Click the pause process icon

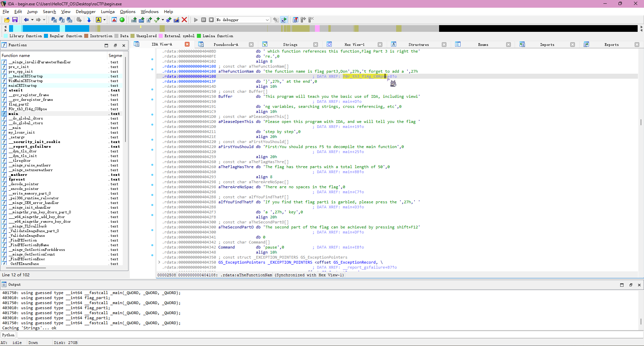[x=204, y=20]
